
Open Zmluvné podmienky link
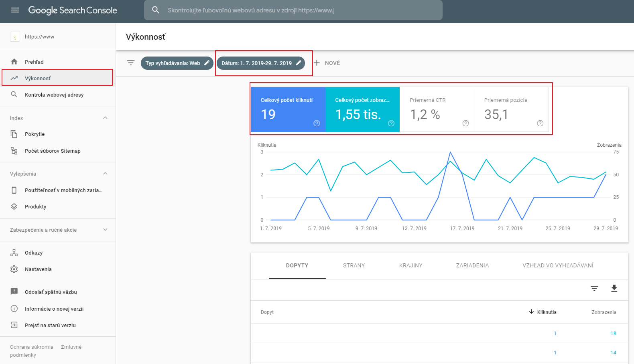[46, 351]
